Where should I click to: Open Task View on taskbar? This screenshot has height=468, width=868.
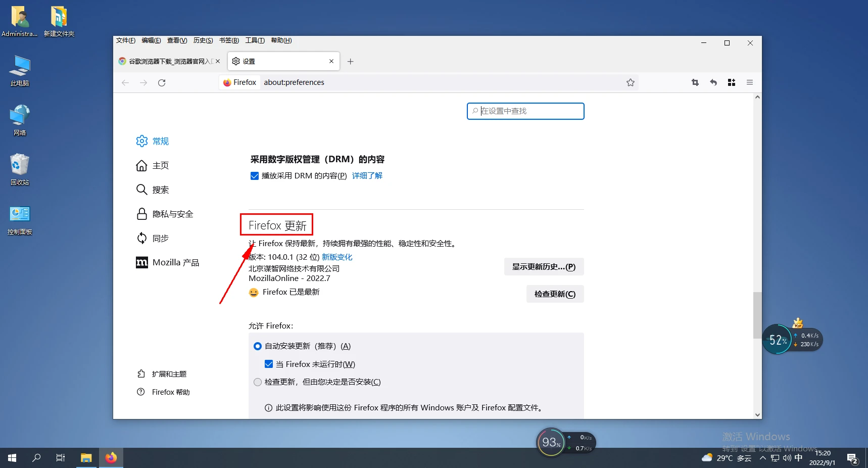click(x=61, y=458)
